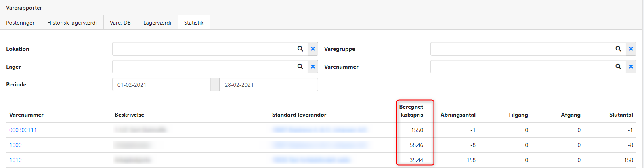Go to the Lagerværdi tab

(157, 23)
